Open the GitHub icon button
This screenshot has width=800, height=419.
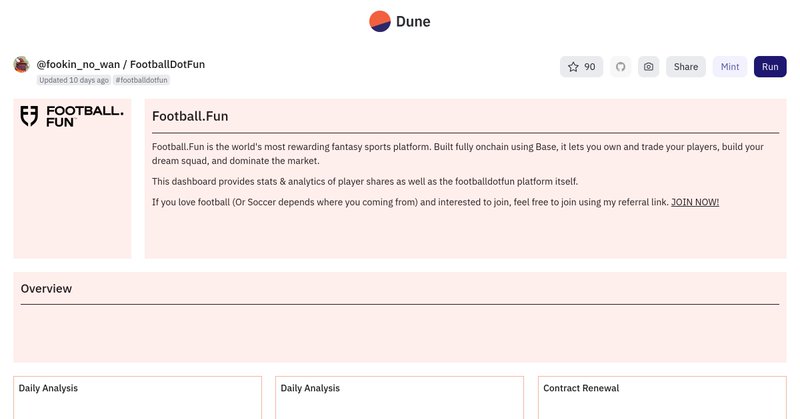pos(620,67)
